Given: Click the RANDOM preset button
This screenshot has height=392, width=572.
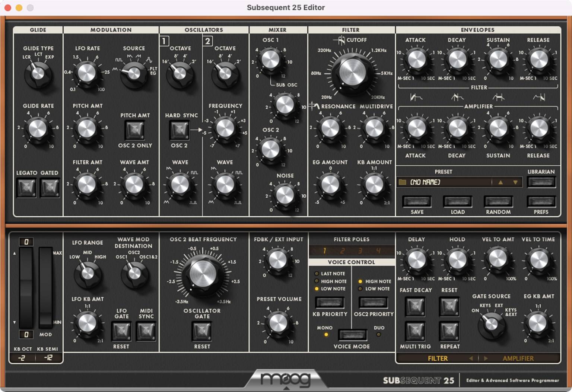Looking at the screenshot, I should tap(498, 201).
